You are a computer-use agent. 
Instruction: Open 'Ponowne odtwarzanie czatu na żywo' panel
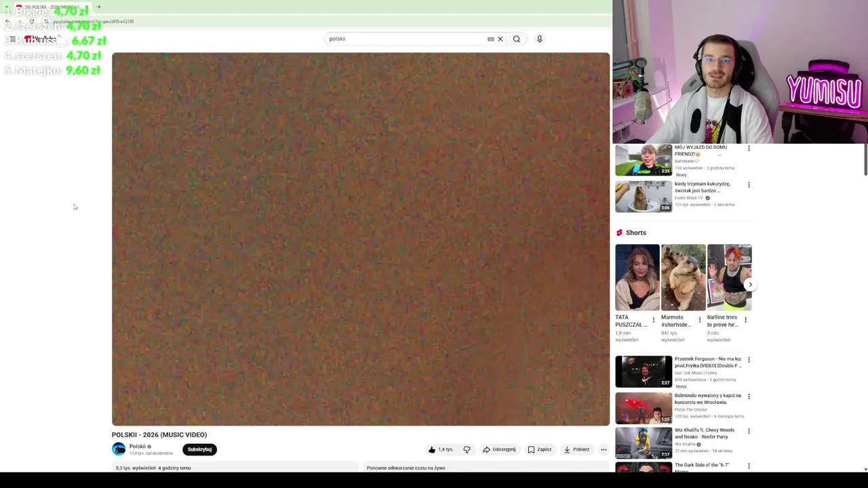406,468
